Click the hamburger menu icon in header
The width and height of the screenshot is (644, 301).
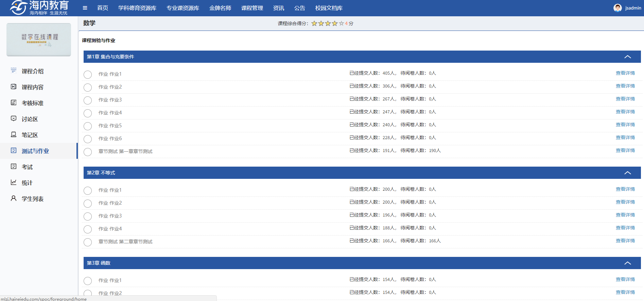click(x=85, y=8)
